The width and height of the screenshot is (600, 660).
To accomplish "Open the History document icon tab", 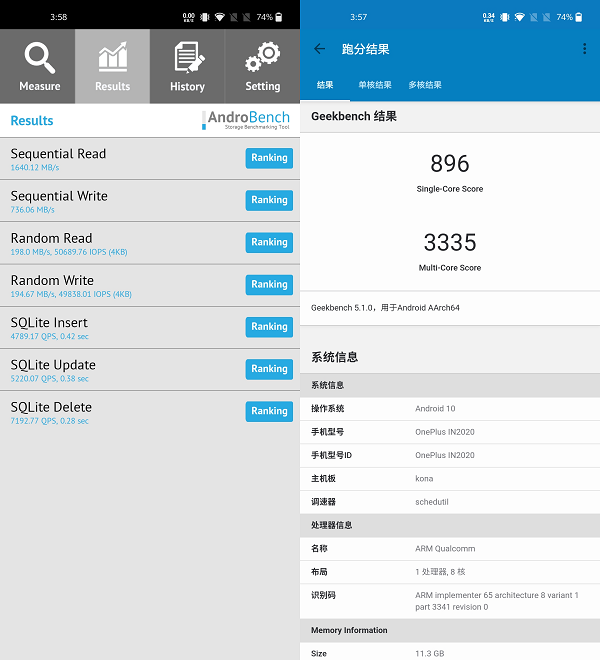I will point(187,66).
